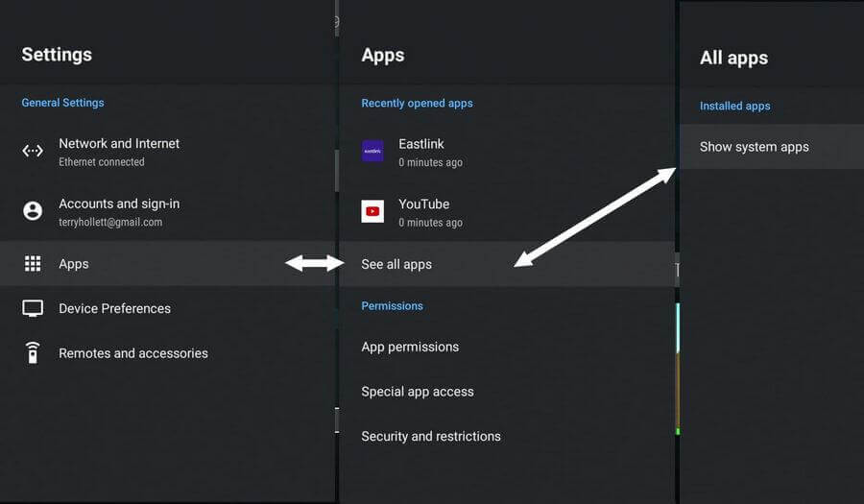This screenshot has height=504, width=864.
Task: Select the Apps menu entry
Action: click(x=74, y=264)
